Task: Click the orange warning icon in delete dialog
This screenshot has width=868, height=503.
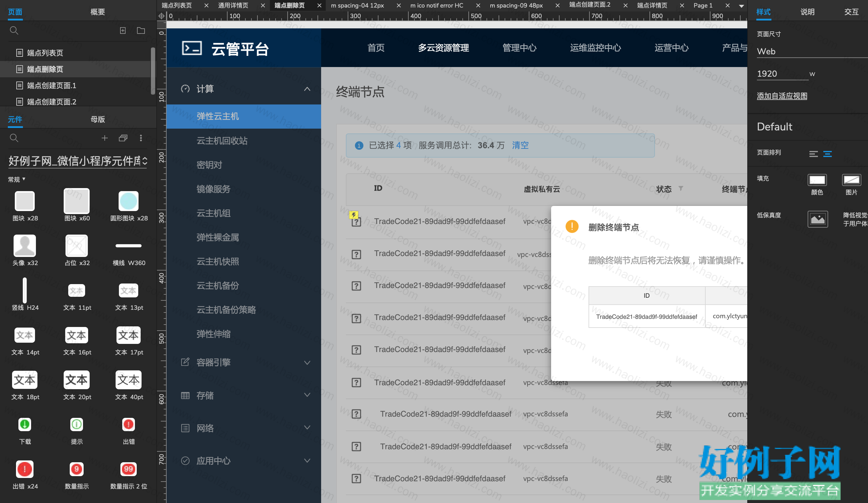Action: 572,226
